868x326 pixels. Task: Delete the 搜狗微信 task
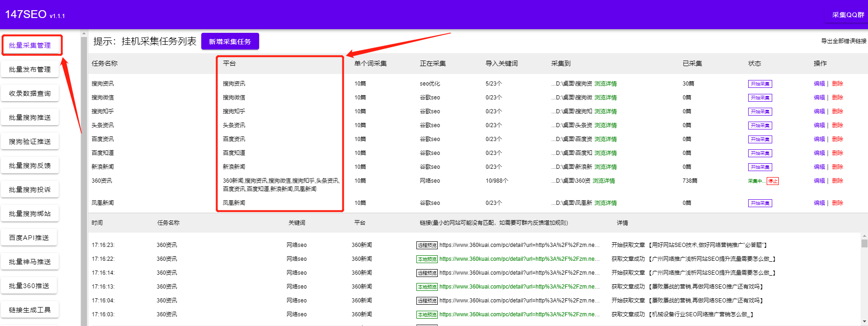point(837,98)
